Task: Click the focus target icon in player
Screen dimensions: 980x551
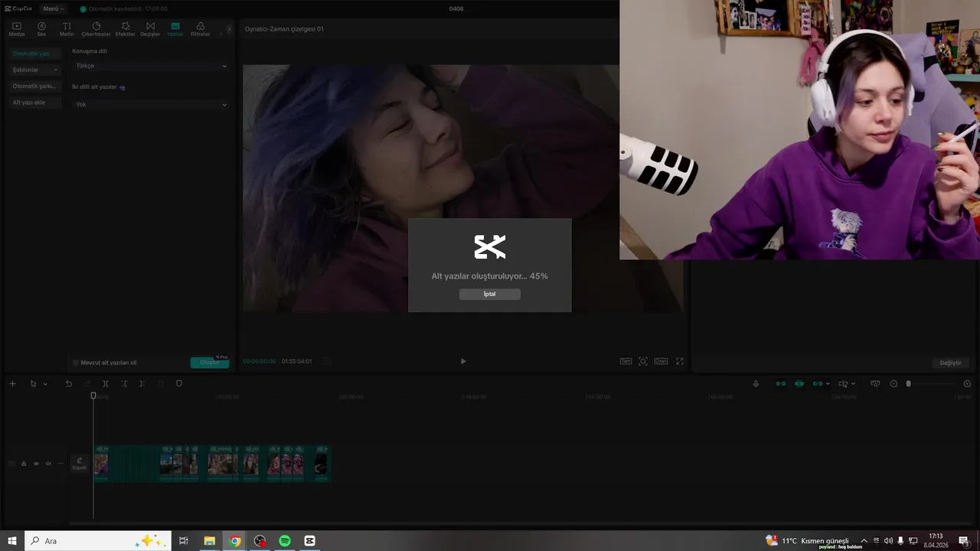Action: (x=643, y=361)
